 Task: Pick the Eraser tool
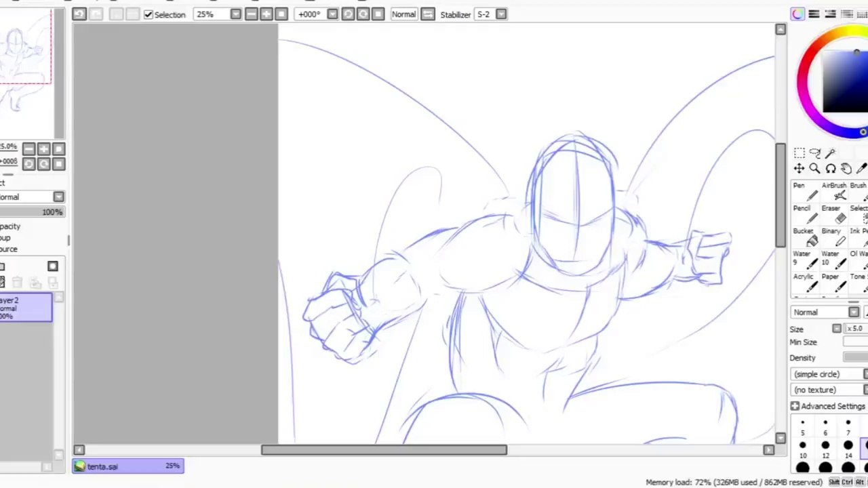pyautogui.click(x=833, y=214)
